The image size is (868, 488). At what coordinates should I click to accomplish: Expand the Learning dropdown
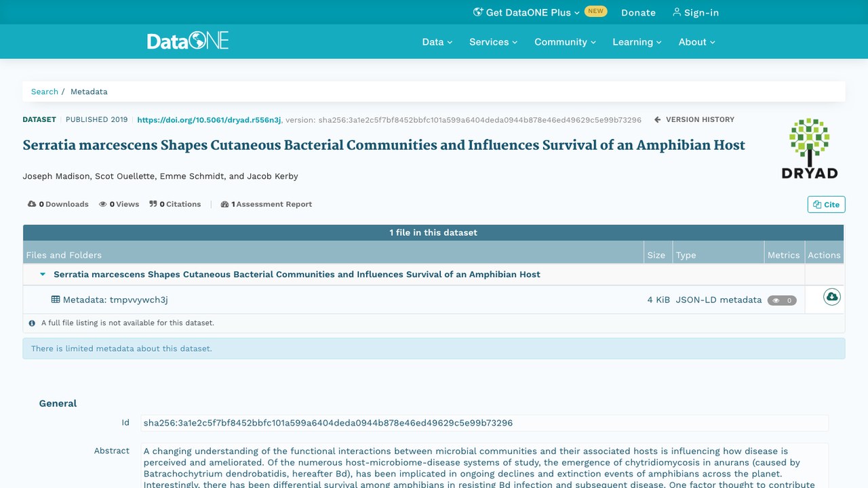[x=637, y=42]
